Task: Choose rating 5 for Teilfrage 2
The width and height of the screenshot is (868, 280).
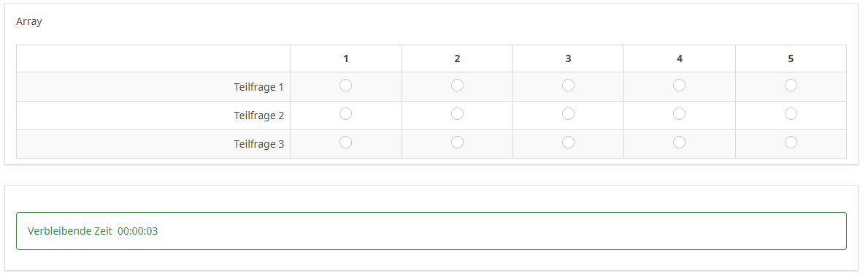Action: [x=791, y=113]
